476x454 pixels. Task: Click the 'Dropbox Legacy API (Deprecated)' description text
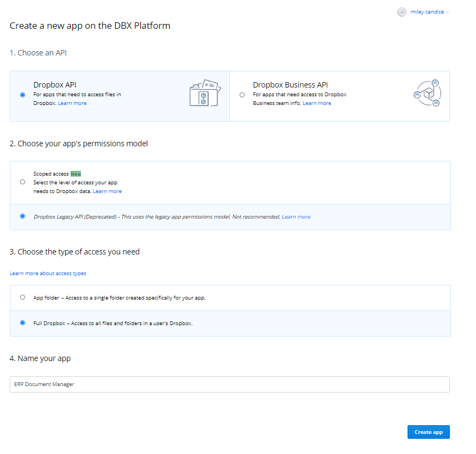point(157,217)
